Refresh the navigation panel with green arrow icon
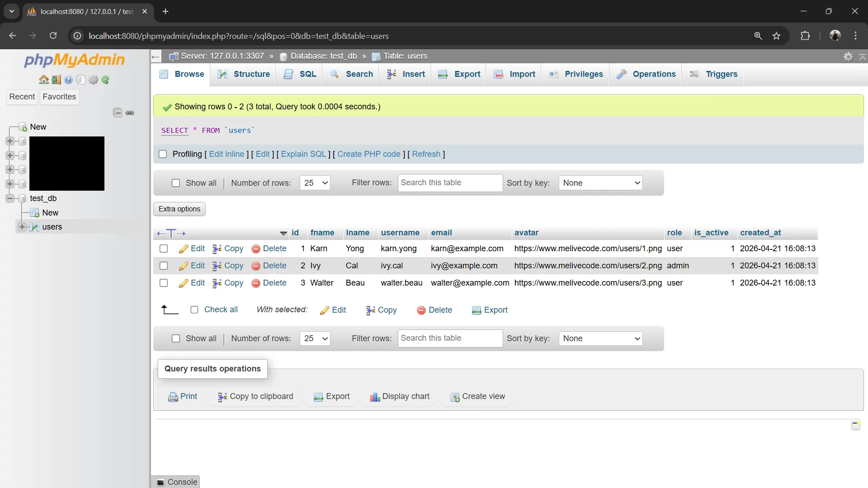The image size is (868, 488). [105, 80]
